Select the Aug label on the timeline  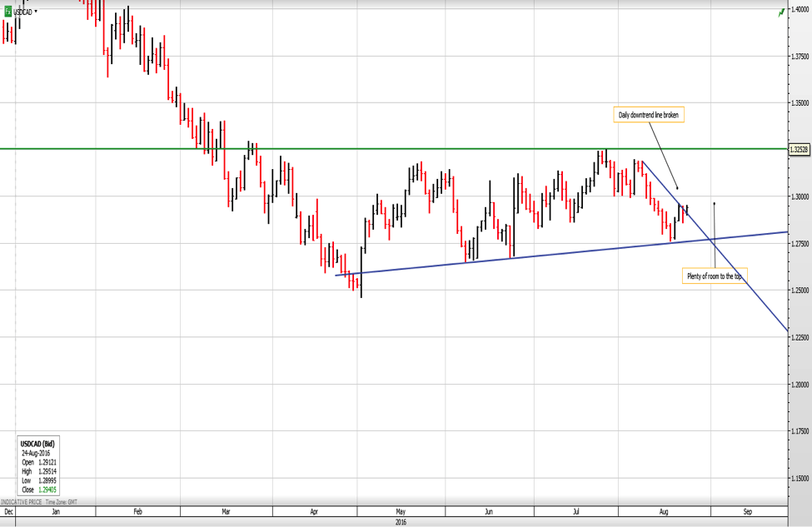[x=663, y=513]
